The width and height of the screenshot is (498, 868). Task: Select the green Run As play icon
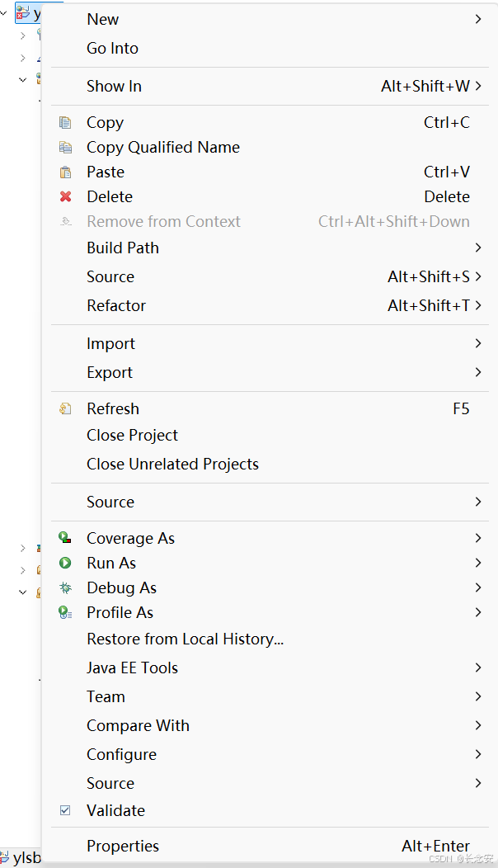[65, 563]
